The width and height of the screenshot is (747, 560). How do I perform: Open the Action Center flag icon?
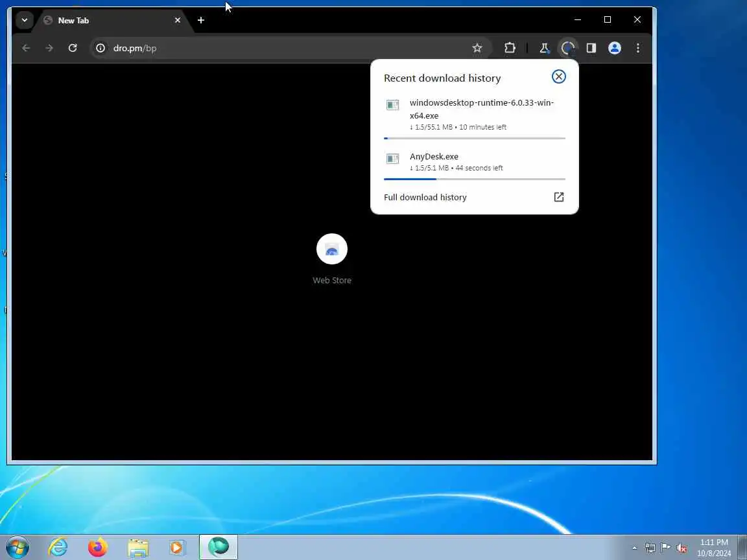pyautogui.click(x=665, y=548)
